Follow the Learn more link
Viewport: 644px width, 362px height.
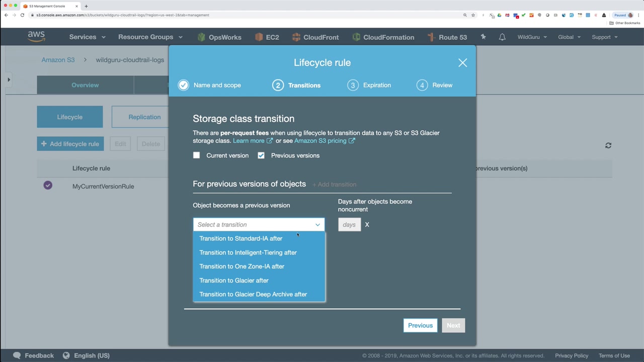253,141
